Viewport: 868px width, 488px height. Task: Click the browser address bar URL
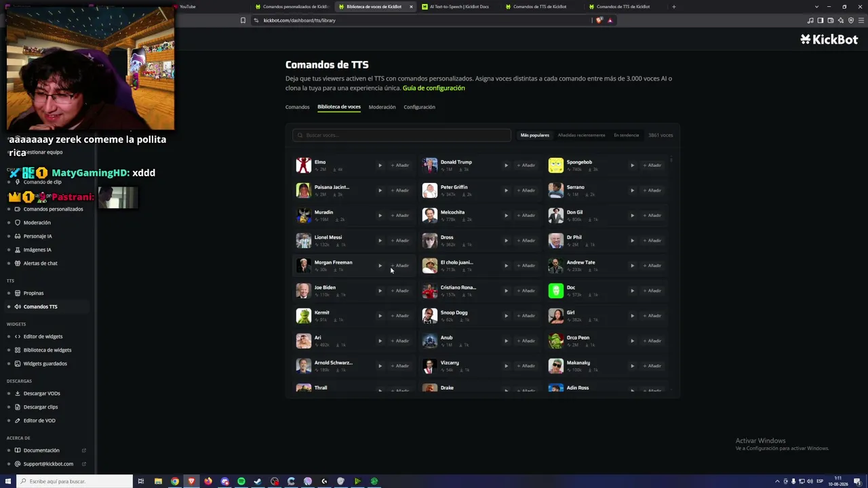(x=299, y=20)
